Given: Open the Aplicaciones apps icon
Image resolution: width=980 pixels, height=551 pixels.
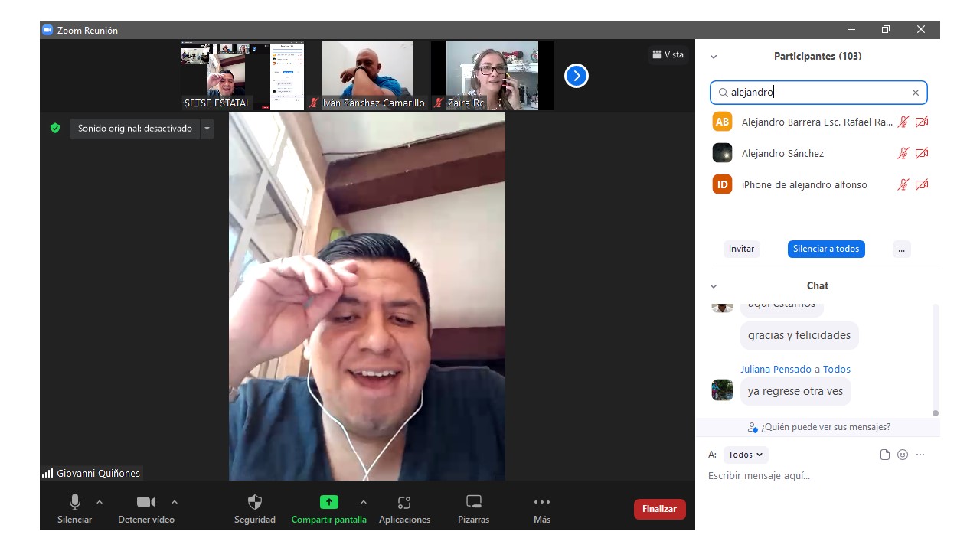Looking at the screenshot, I should coord(404,503).
